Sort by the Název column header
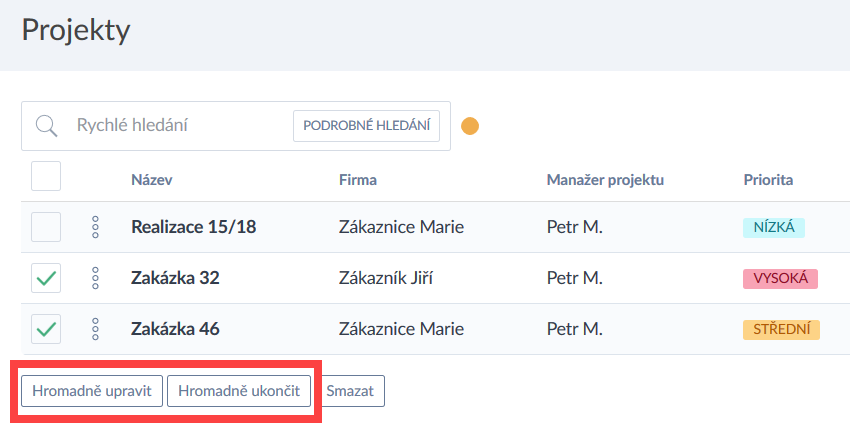Image resolution: width=850 pixels, height=431 pixels. [x=152, y=180]
